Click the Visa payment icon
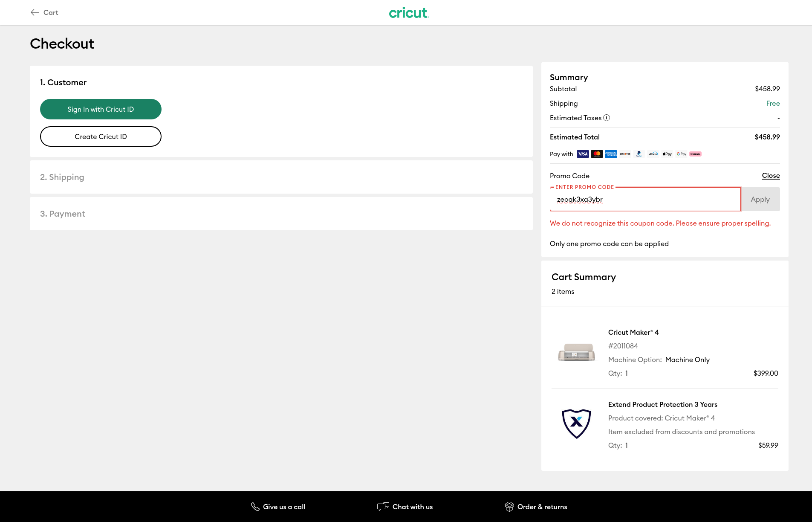The image size is (812, 522). 583,154
